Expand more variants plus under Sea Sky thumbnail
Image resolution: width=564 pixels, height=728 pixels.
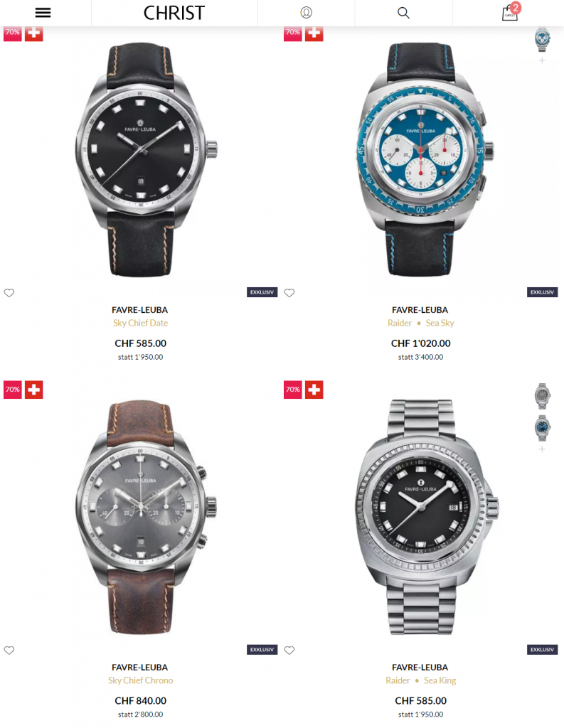(542, 60)
